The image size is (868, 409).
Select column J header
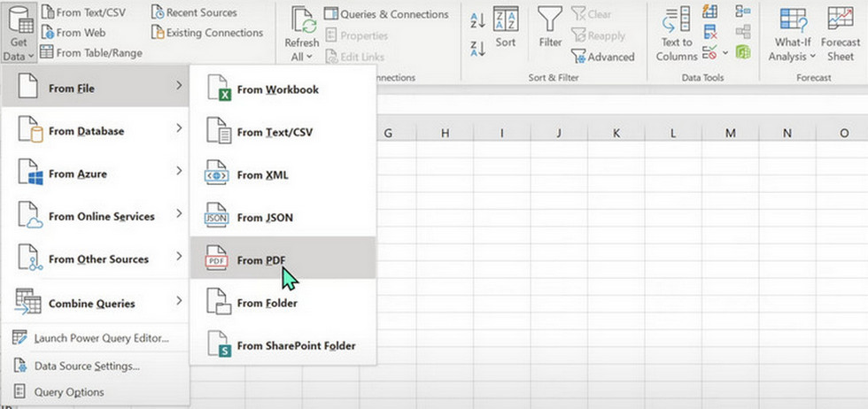pos(559,133)
